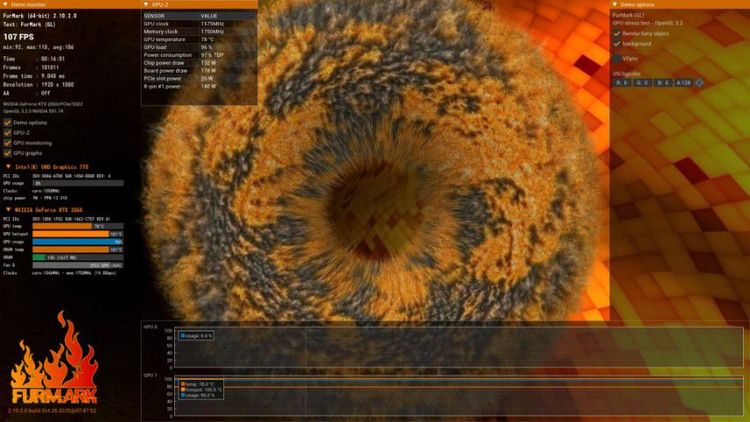Collapse the Demo monitor panel arrow
The height and width of the screenshot is (422, 750).
pyautogui.click(x=4, y=4)
